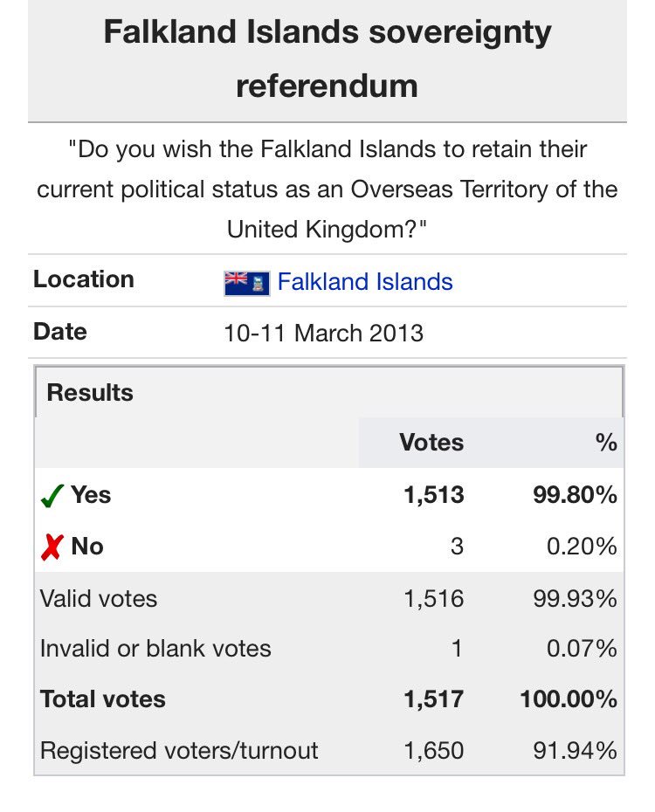Click the bold 'Total votes' label
This screenshot has height=812, width=655.
pos(102,699)
